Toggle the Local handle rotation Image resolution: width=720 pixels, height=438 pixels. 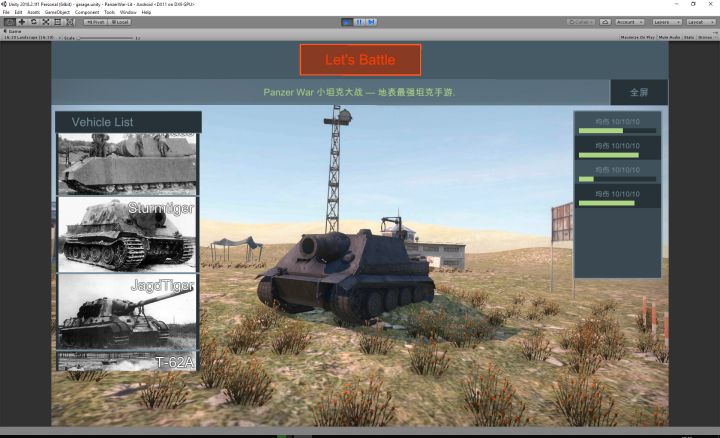pos(120,22)
